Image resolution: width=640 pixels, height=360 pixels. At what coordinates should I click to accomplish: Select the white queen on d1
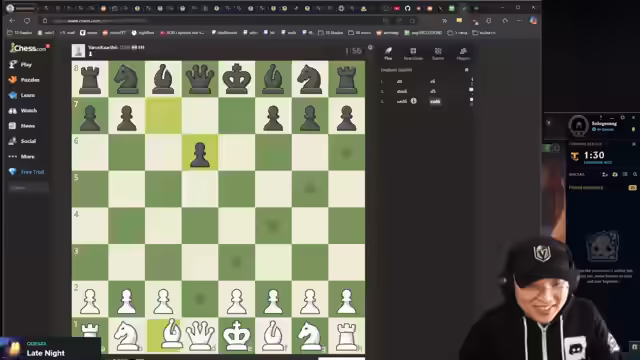pos(200,336)
